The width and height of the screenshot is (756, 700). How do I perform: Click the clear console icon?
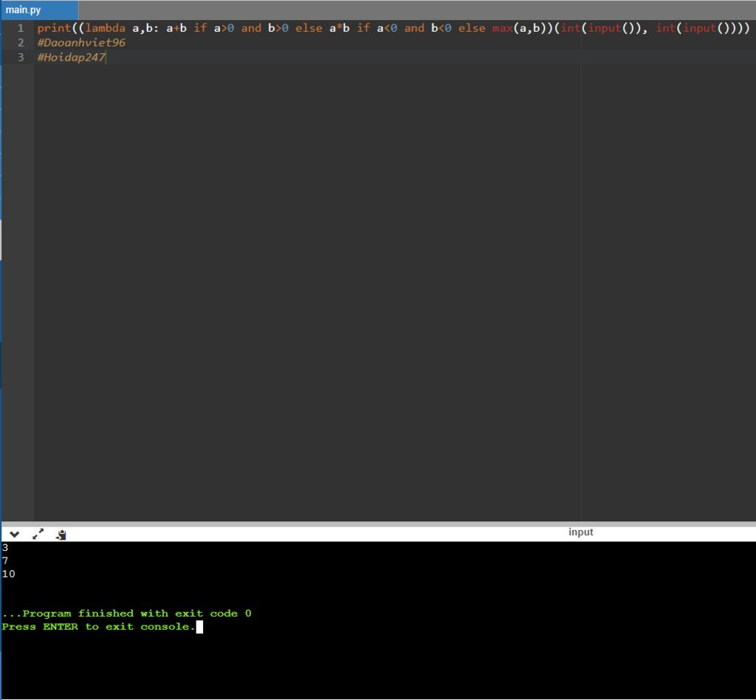coord(61,534)
